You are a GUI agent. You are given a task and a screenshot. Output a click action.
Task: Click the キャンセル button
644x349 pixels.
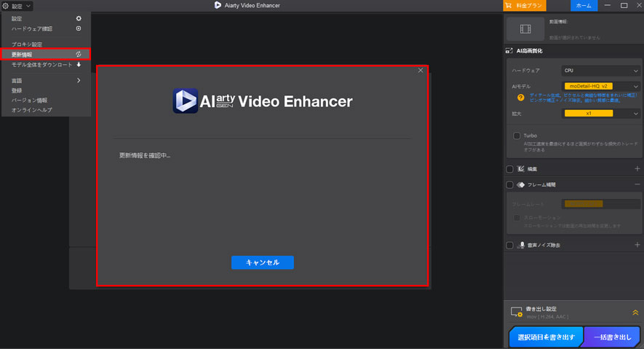point(263,262)
